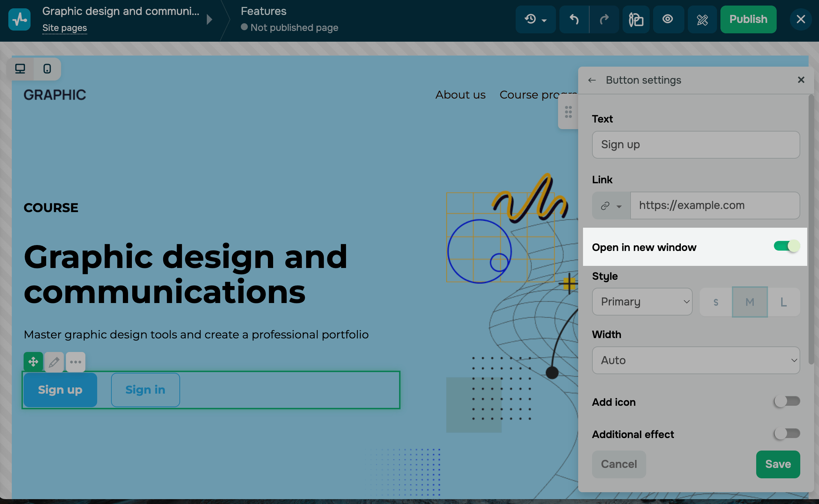This screenshot has height=504, width=819.
Task: Switch to desktop device view
Action: pos(20,69)
